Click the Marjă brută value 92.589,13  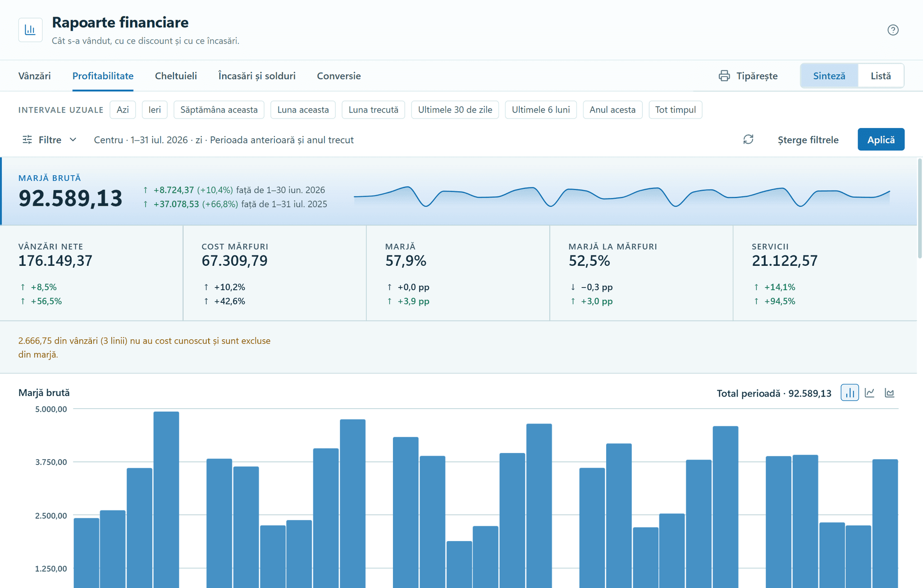click(70, 198)
